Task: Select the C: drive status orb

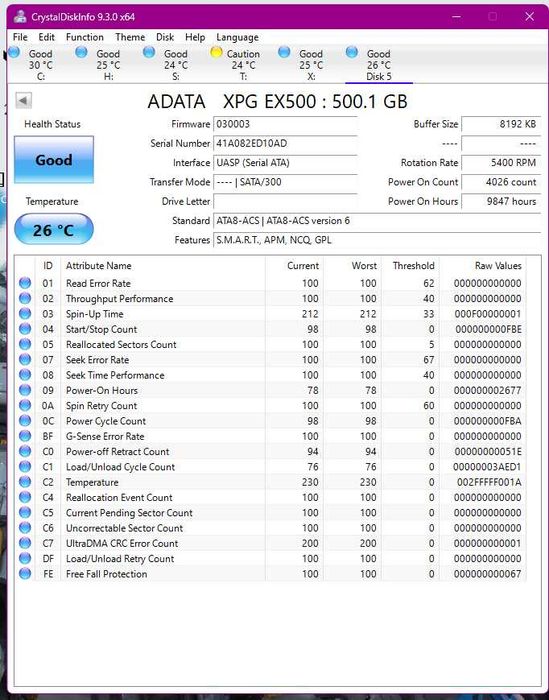Action: click(x=14, y=52)
